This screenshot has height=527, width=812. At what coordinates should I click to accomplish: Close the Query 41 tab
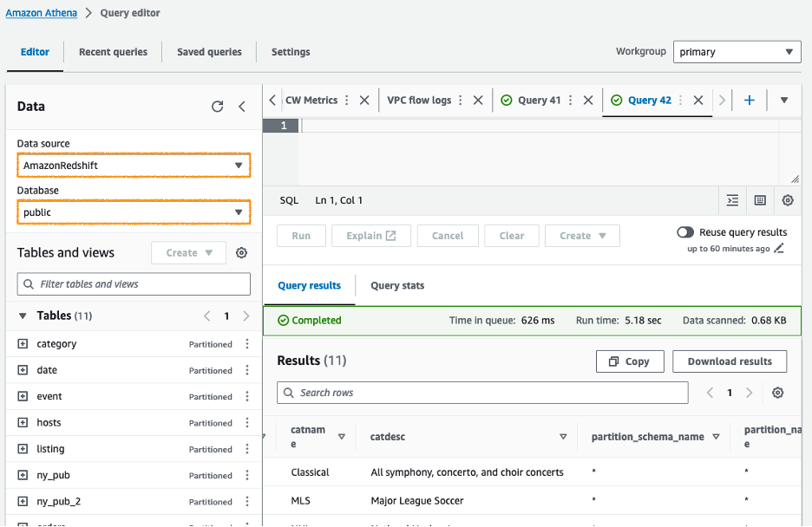[588, 101]
